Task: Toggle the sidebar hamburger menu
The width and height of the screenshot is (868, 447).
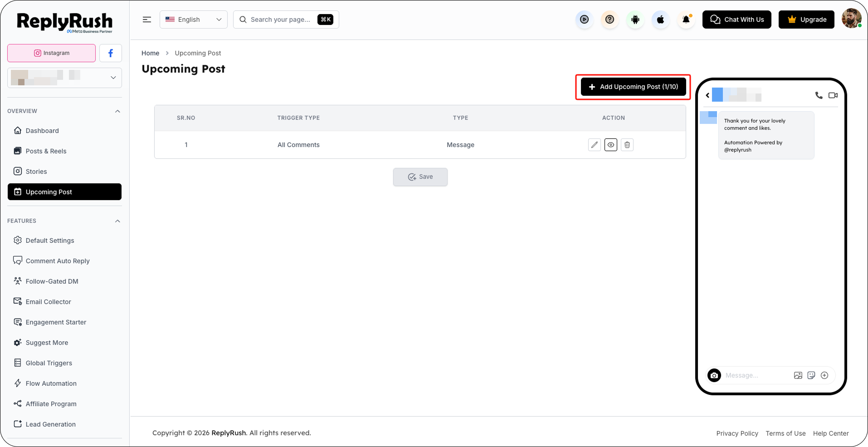Action: (147, 20)
